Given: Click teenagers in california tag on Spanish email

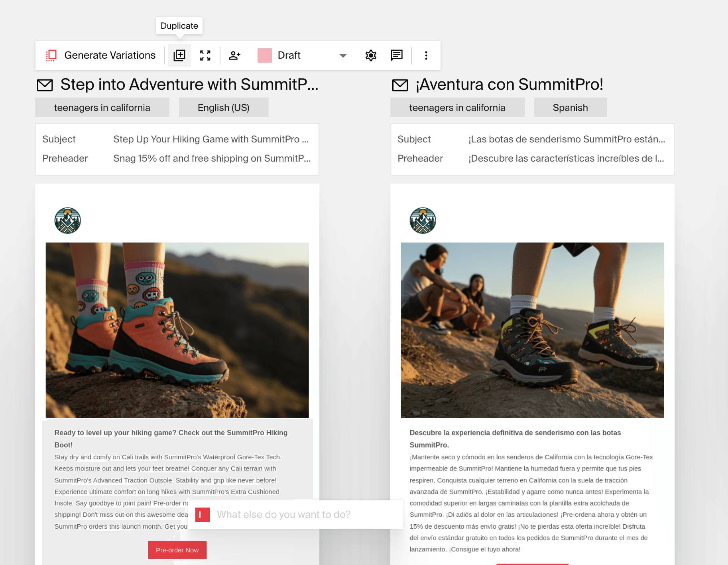Looking at the screenshot, I should pos(457,107).
